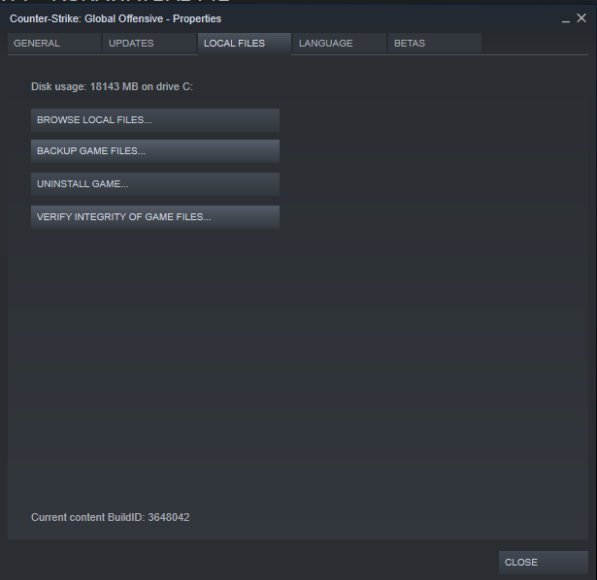Click Current content BuildID 3648042 text
The image size is (597, 580).
coord(110,517)
